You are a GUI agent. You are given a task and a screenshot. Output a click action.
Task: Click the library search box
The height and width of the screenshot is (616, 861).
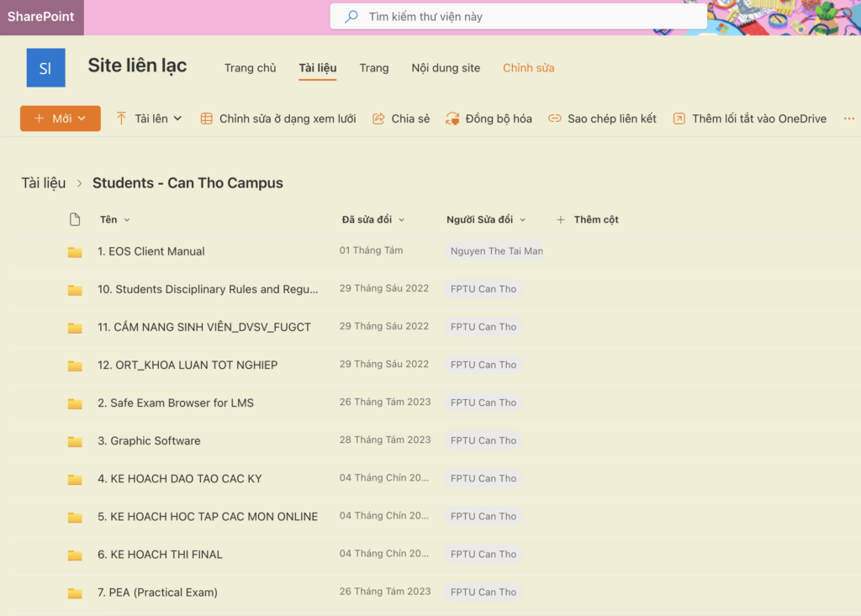tap(517, 17)
